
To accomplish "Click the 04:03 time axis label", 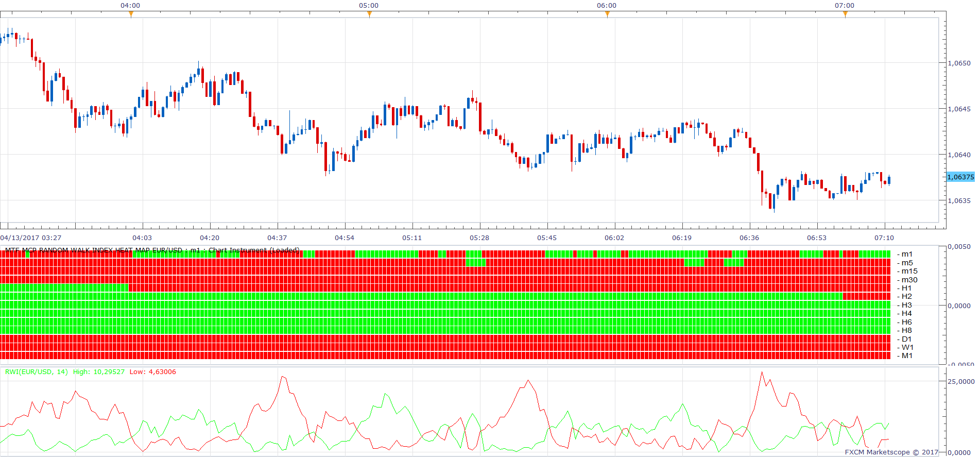I will pos(142,238).
